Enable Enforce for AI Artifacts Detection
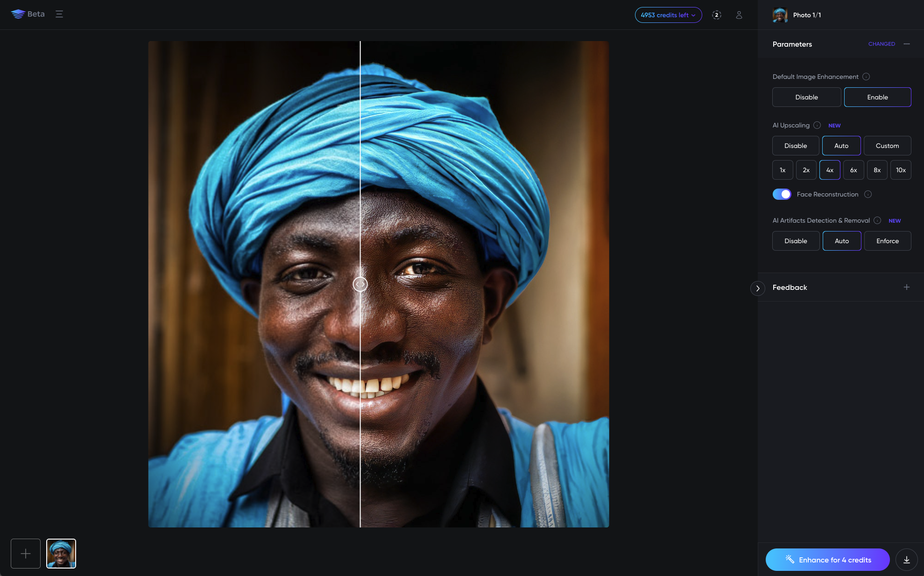Image resolution: width=924 pixels, height=576 pixels. click(888, 241)
